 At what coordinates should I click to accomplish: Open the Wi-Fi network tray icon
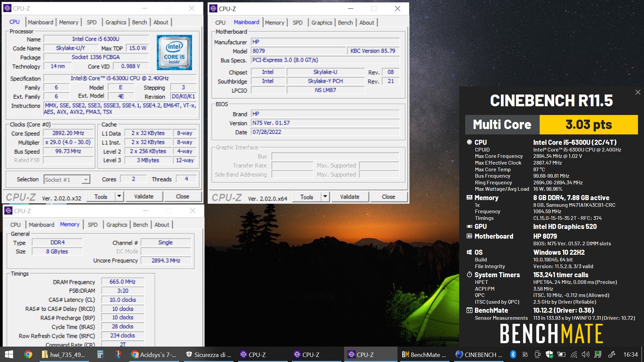[x=574, y=354]
